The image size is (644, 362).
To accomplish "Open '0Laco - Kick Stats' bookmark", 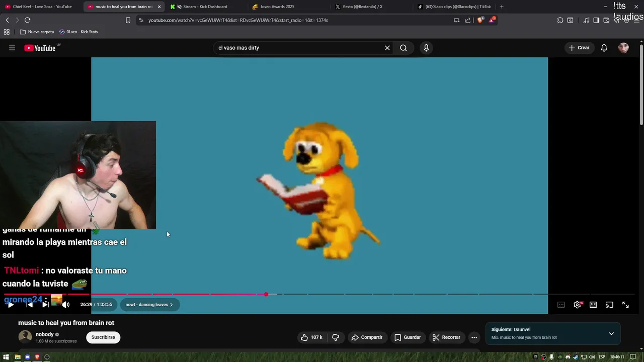I will pos(78,32).
